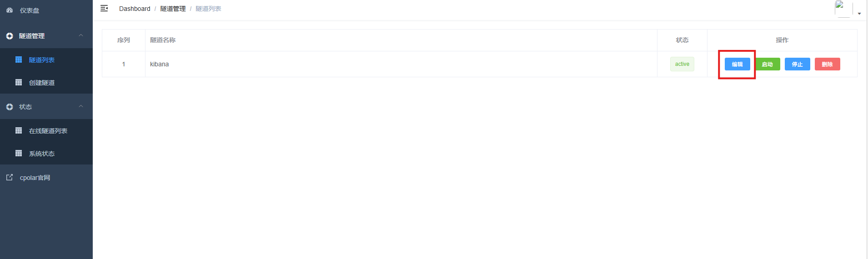Viewport: 868px width, 259px height.
Task: Click the grid icon beside 隧道列表
Action: tap(19, 60)
